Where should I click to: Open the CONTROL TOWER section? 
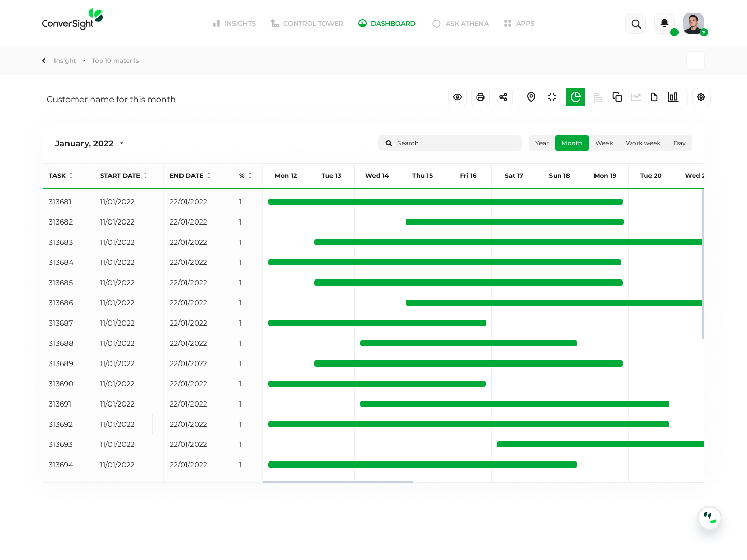click(x=307, y=23)
